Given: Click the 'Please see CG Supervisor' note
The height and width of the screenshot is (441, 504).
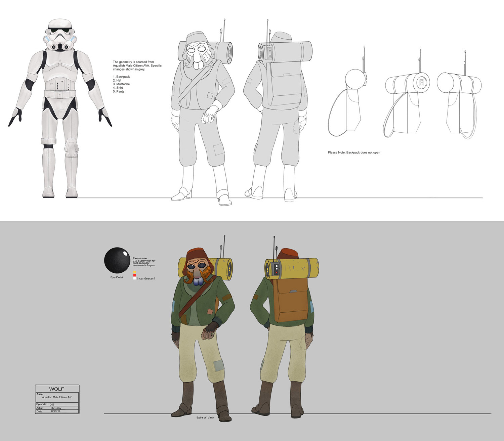Looking at the screenshot, I should [144, 262].
